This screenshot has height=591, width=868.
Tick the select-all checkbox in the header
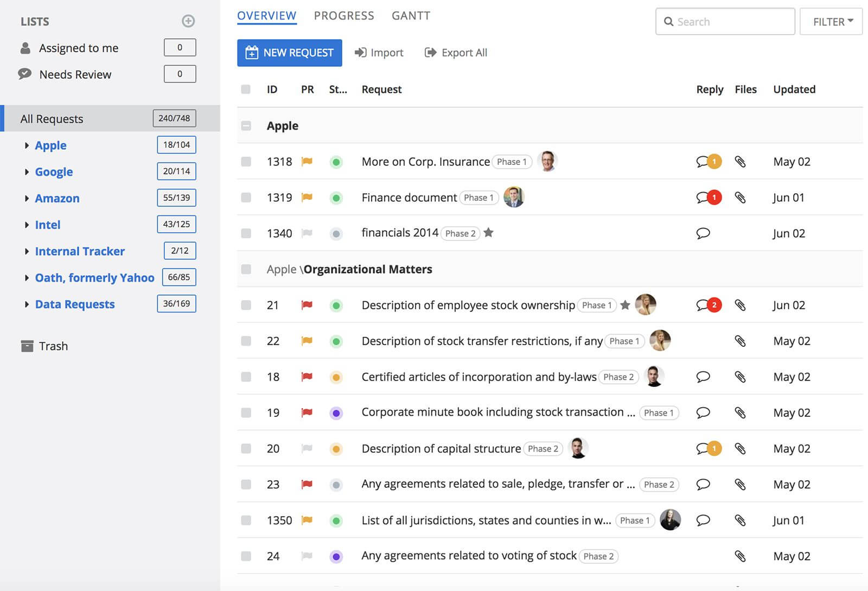246,89
